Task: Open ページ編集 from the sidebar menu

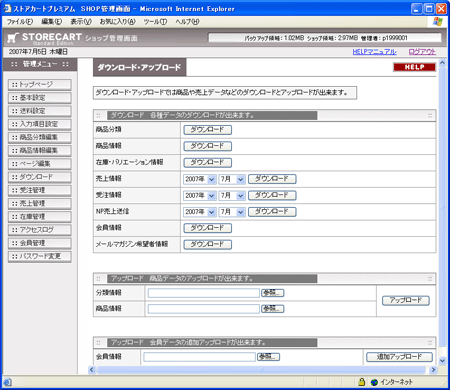Action: point(40,164)
